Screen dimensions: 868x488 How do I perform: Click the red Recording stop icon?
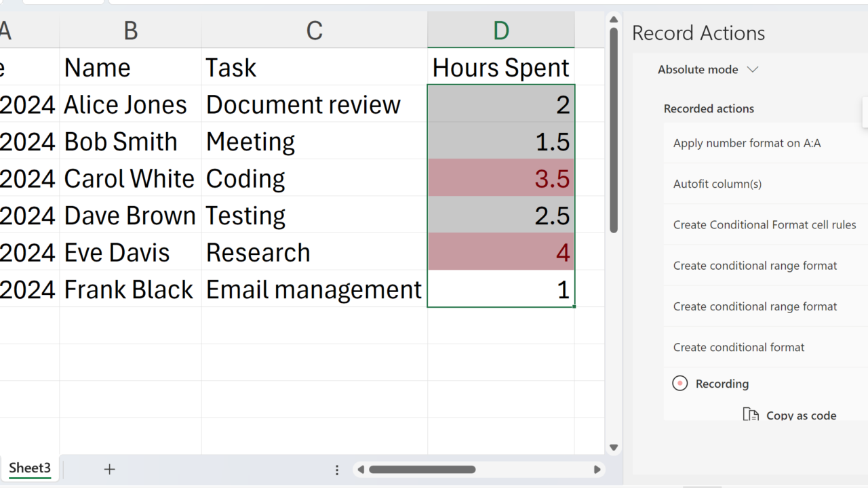tap(679, 384)
